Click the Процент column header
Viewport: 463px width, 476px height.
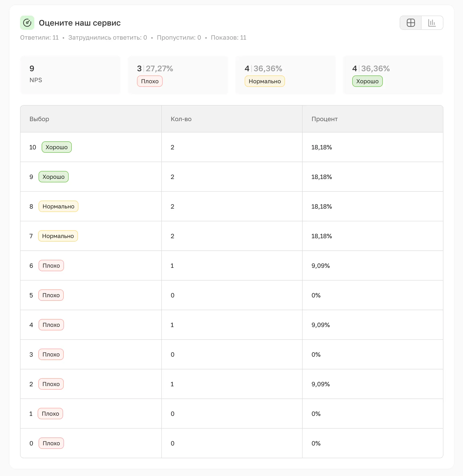[324, 119]
